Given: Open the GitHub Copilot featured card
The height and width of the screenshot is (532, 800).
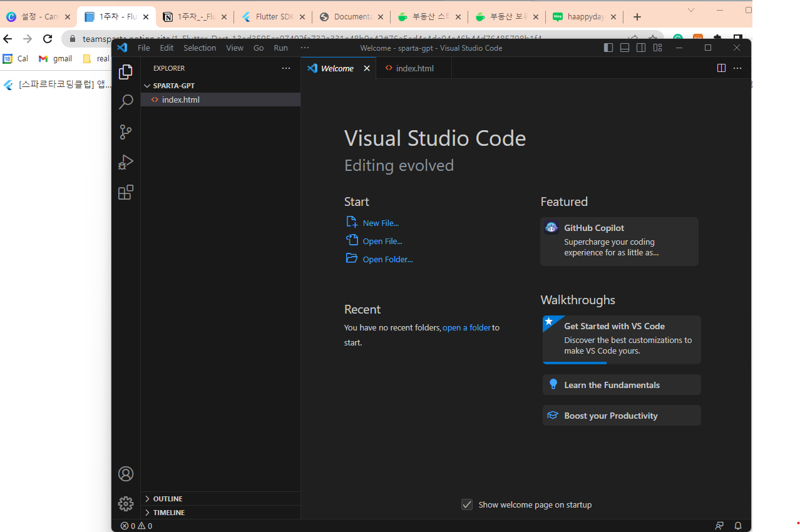Looking at the screenshot, I should pyautogui.click(x=619, y=242).
